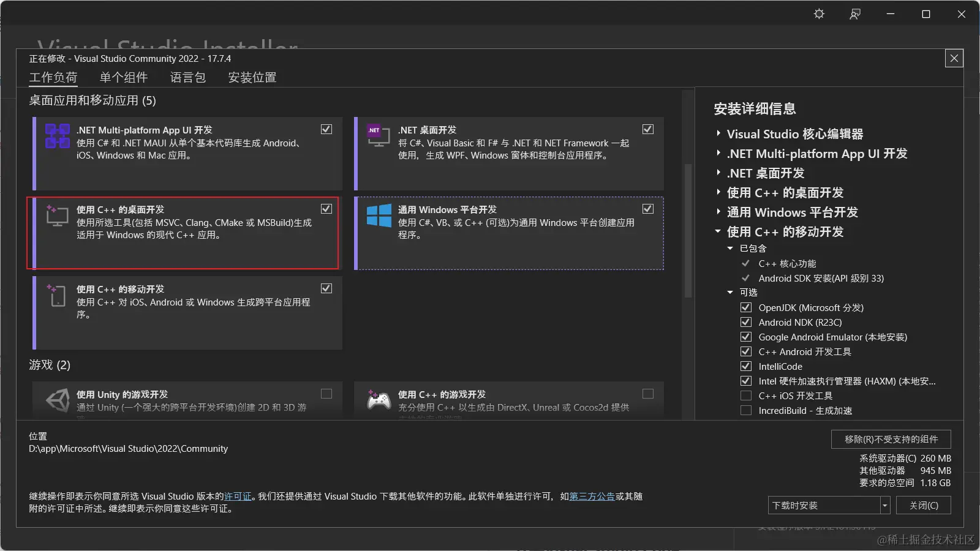
Task: Collapse the 可选 section
Action: coord(730,292)
